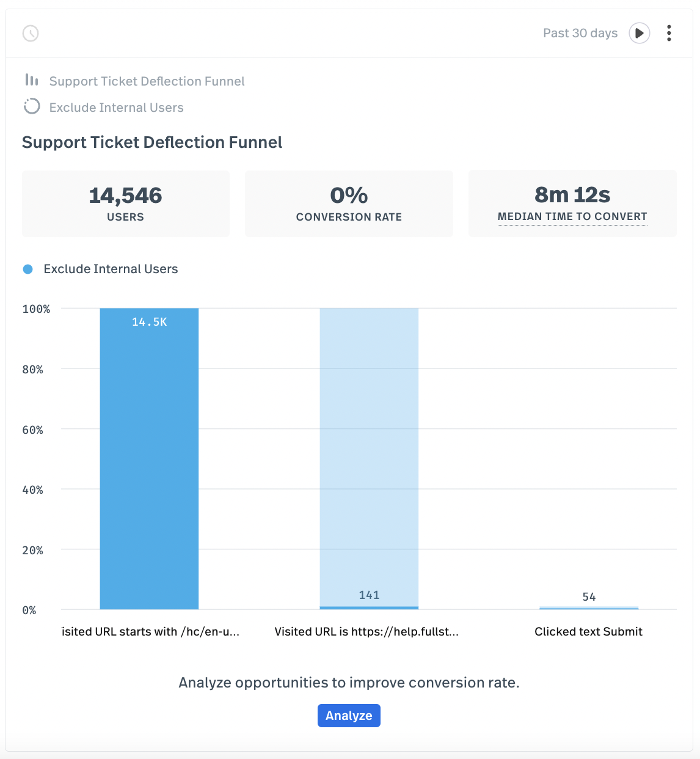Click the 54 value above Submit step
This screenshot has width=700, height=759.
[x=589, y=597]
